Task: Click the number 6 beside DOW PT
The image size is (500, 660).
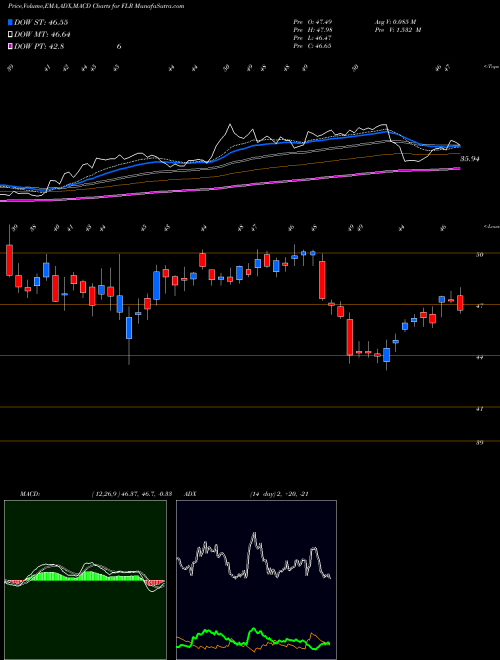Action: tap(119, 47)
